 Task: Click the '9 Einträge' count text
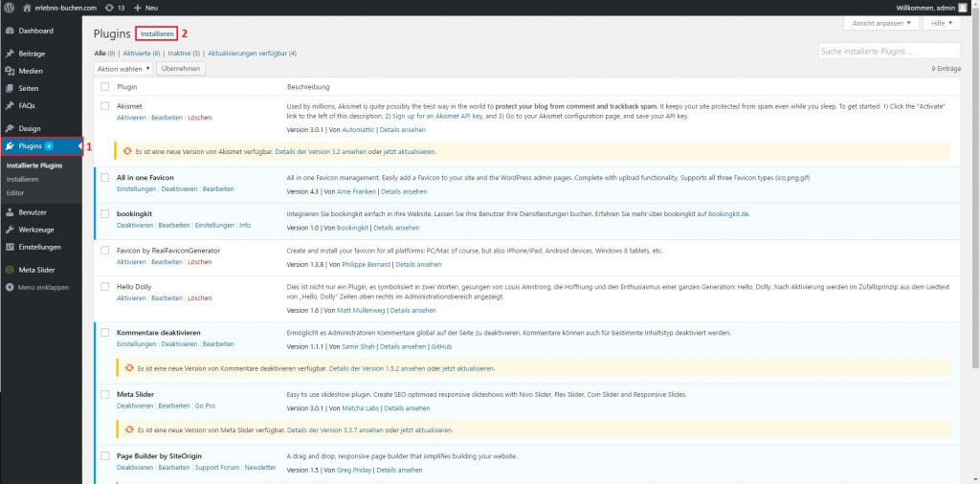click(x=946, y=69)
